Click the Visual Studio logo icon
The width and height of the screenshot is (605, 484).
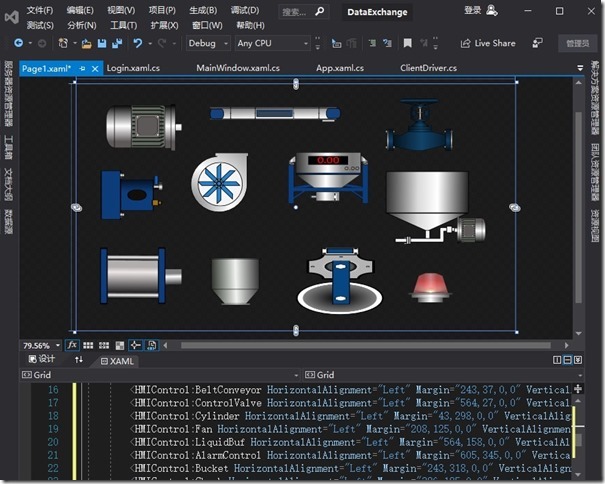coord(12,17)
